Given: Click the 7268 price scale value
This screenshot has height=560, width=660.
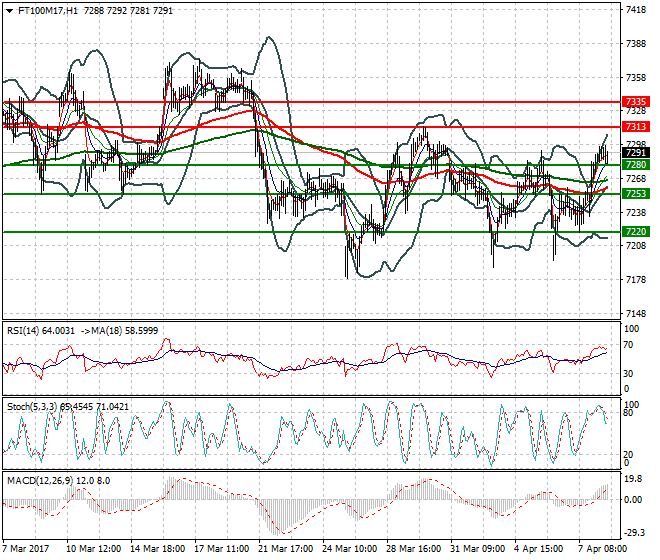Looking at the screenshot, I should [x=636, y=179].
